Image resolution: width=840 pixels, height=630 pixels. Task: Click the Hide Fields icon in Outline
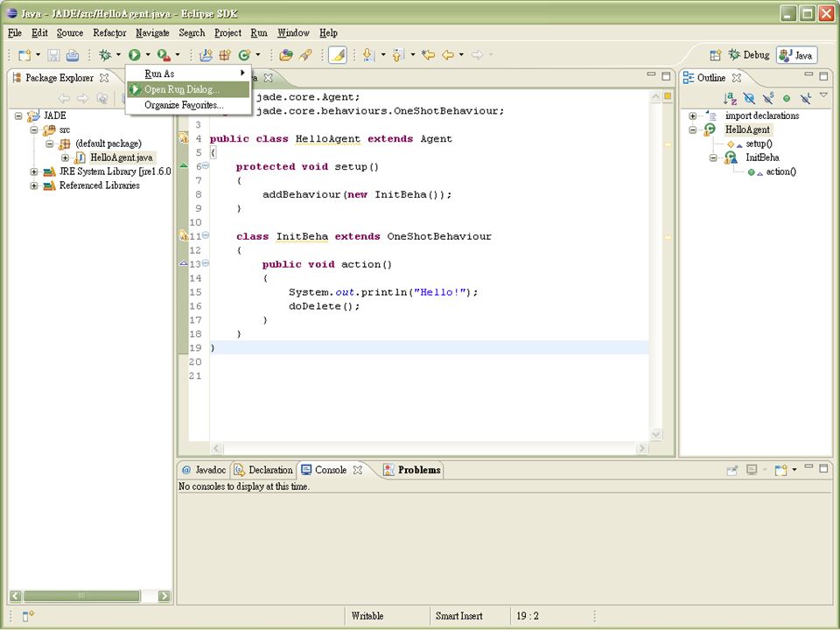pyautogui.click(x=749, y=99)
